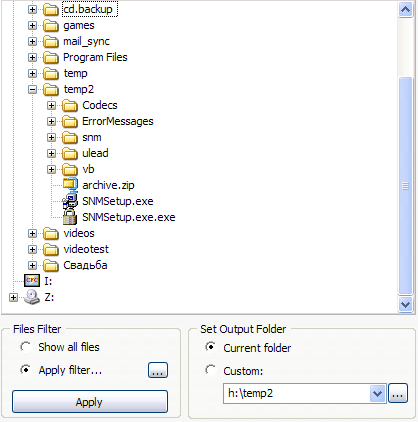Click the Program Files folder icon
Image resolution: width=418 pixels, height=422 pixels.
tap(51, 57)
